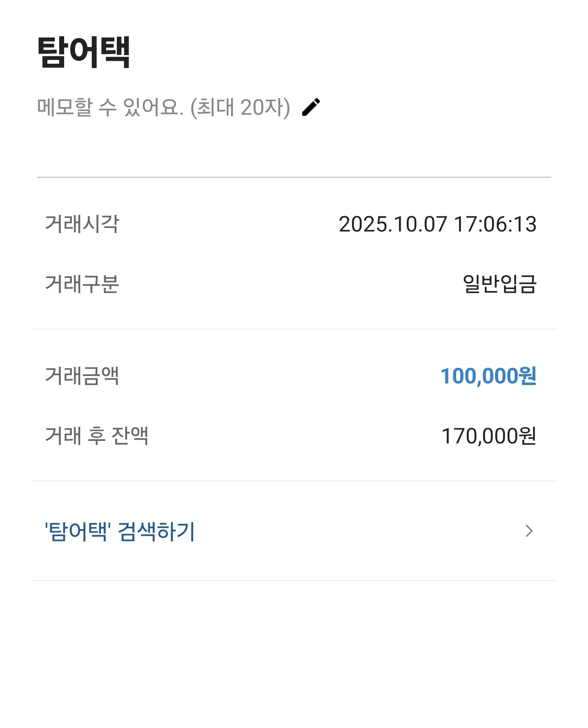The image size is (588, 728).
Task: Click the 거래시각 label
Action: point(82,224)
